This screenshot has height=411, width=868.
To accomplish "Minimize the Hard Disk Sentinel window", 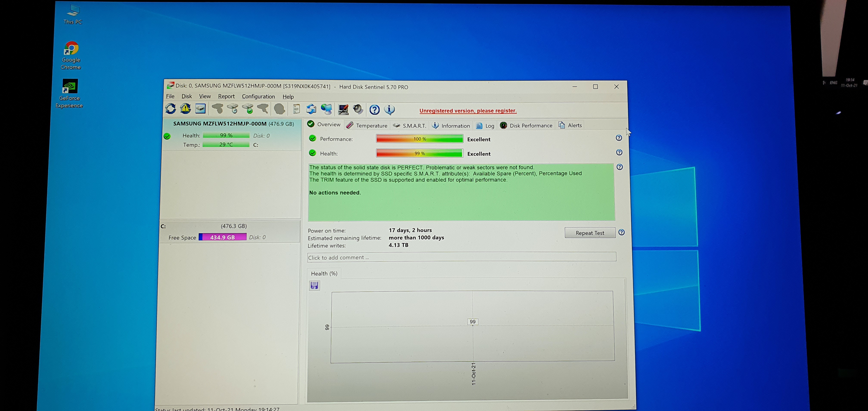I will coord(575,87).
